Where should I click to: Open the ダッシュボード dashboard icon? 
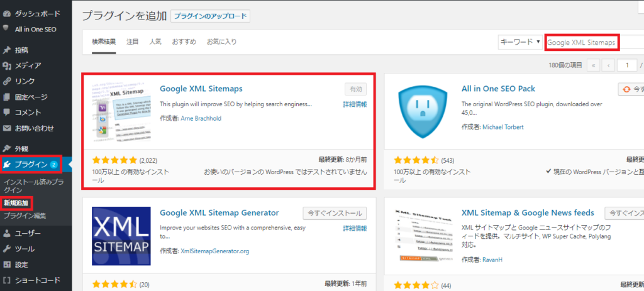6,14
